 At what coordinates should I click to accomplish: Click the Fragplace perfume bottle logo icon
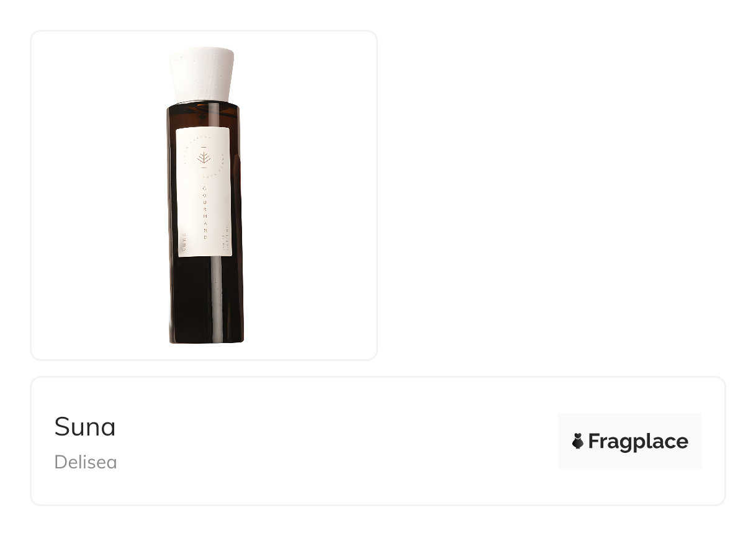[x=578, y=441]
